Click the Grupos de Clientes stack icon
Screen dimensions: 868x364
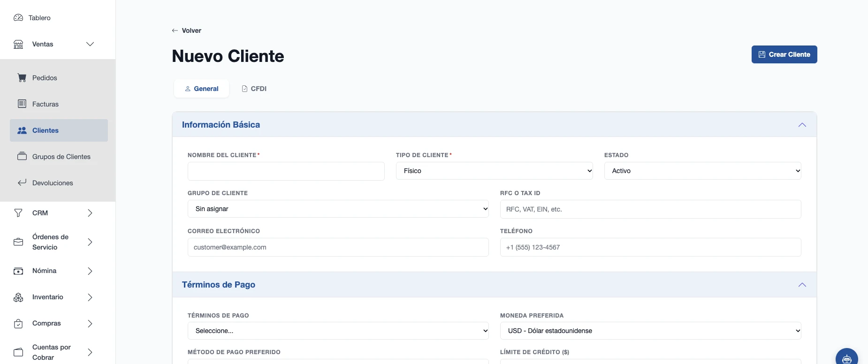22,156
